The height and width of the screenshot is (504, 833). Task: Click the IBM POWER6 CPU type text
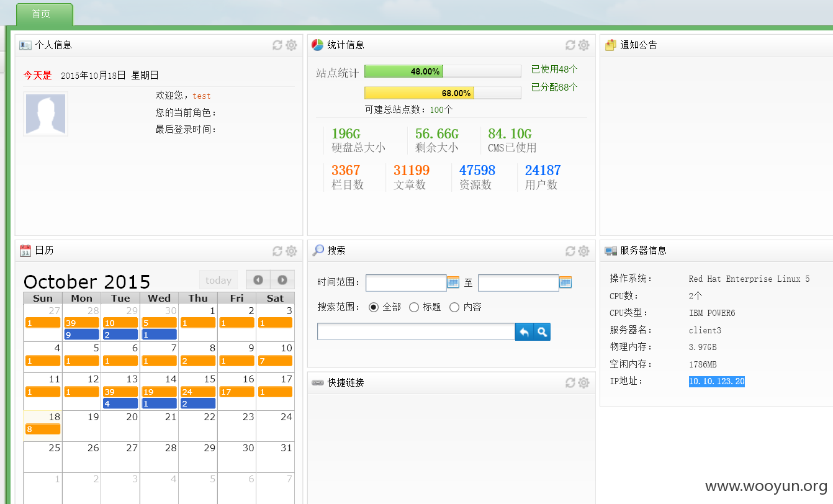pyautogui.click(x=712, y=313)
